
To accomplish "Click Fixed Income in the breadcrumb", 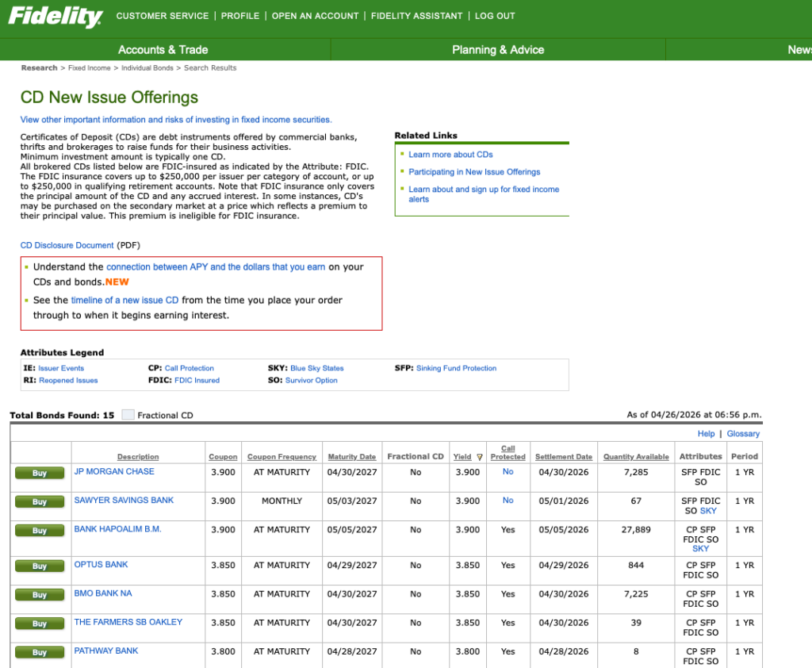I will pos(89,68).
